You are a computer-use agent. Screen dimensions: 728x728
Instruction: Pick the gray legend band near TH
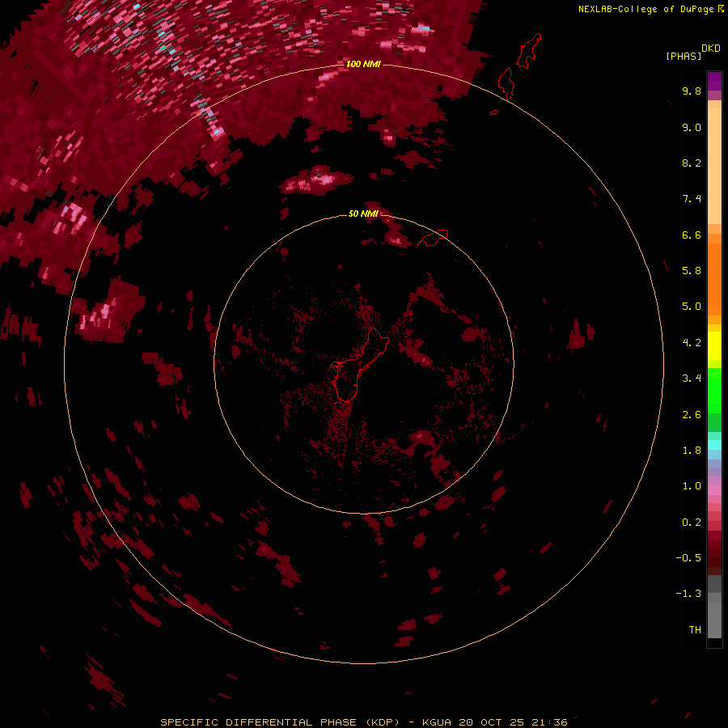[x=714, y=620]
